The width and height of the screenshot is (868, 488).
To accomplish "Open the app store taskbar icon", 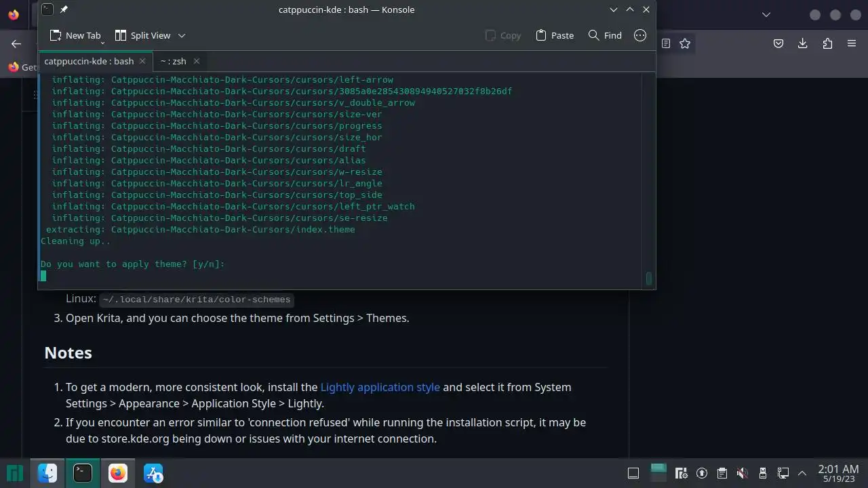I will [153, 473].
